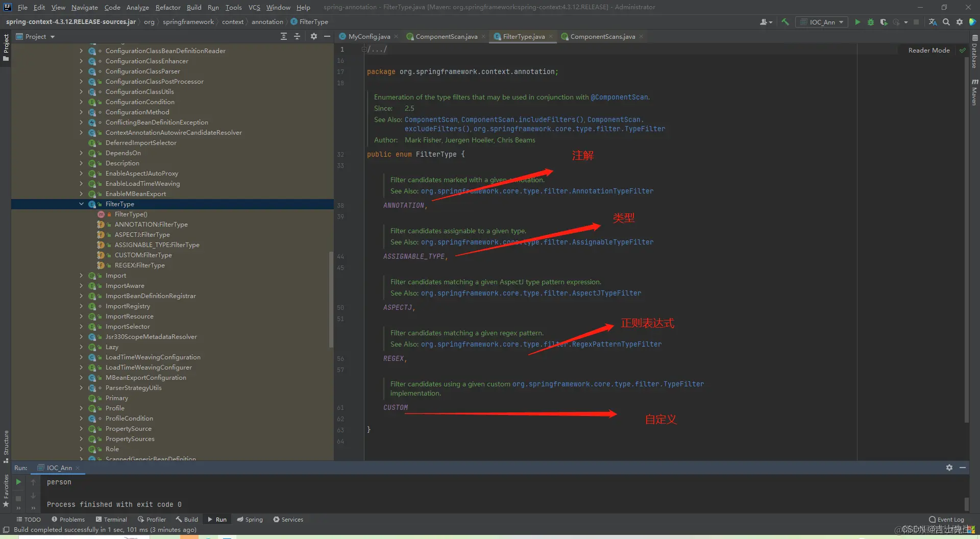Toggle Reader Mode in the editor

pos(929,50)
